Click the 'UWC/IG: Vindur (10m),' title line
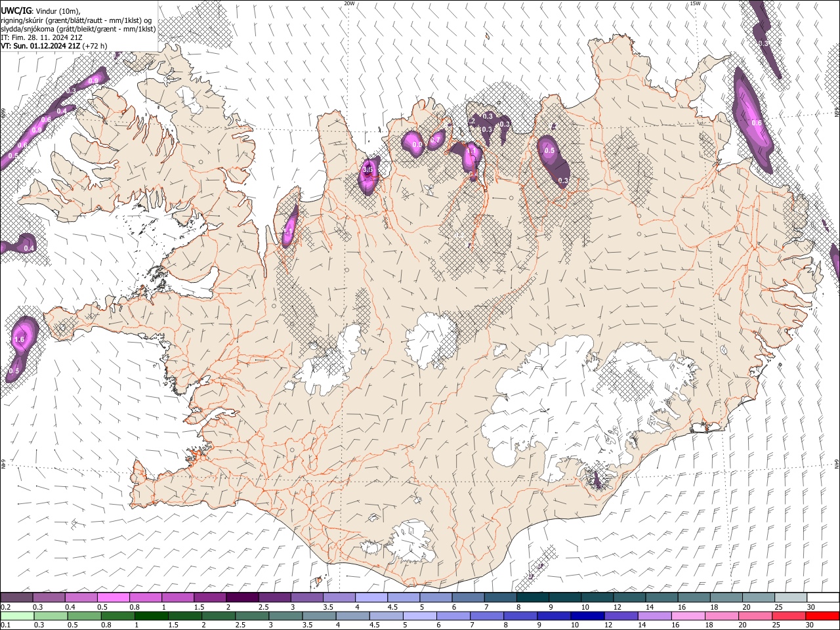 pyautogui.click(x=41, y=10)
